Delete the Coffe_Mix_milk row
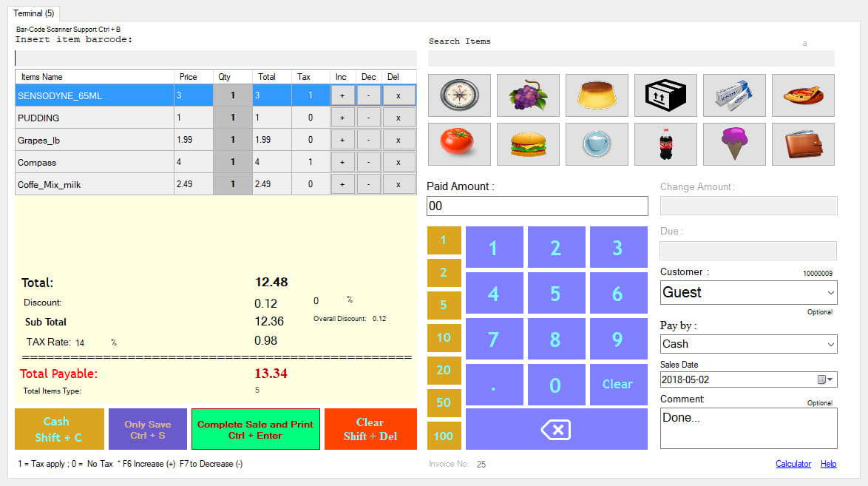Image resolution: width=868 pixels, height=486 pixels. coord(399,184)
